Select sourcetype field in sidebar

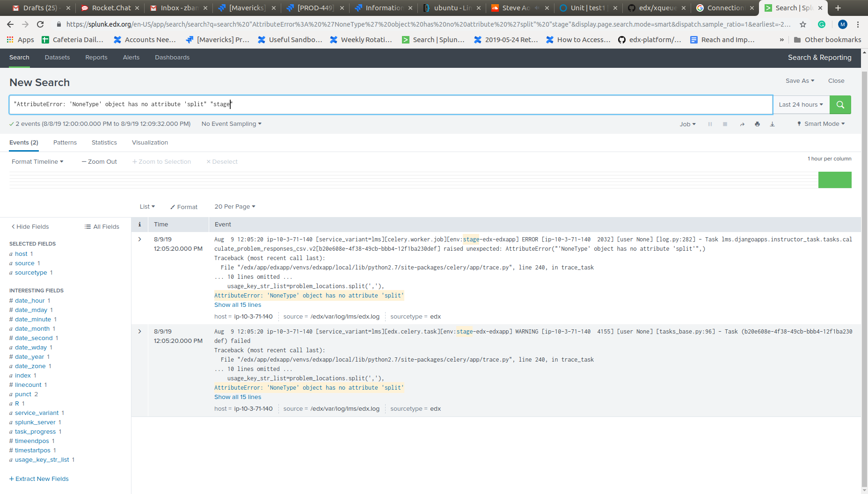pyautogui.click(x=31, y=273)
